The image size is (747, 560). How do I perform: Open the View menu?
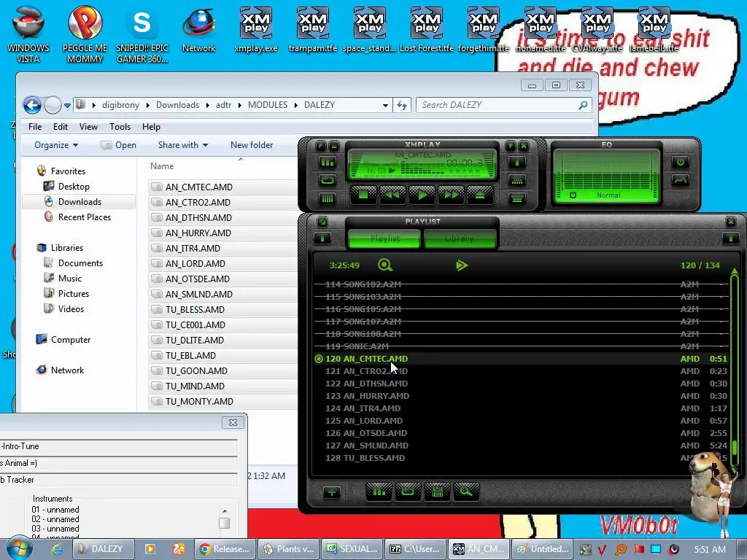[88, 127]
